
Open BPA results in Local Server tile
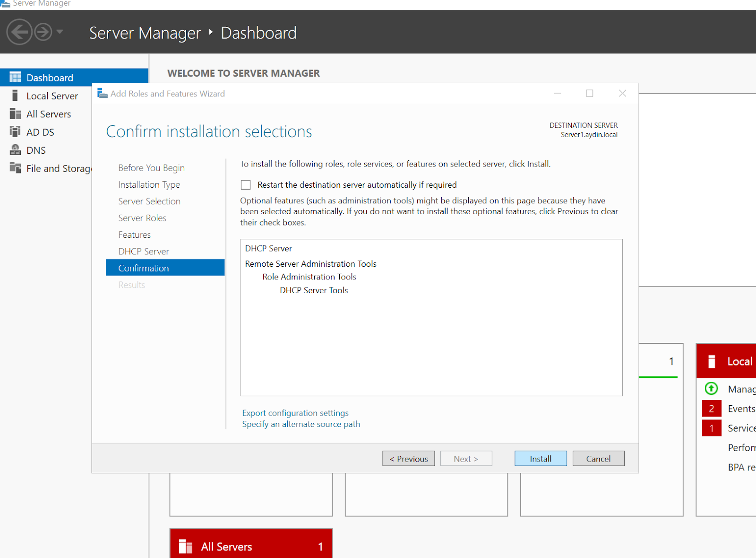pyautogui.click(x=741, y=467)
